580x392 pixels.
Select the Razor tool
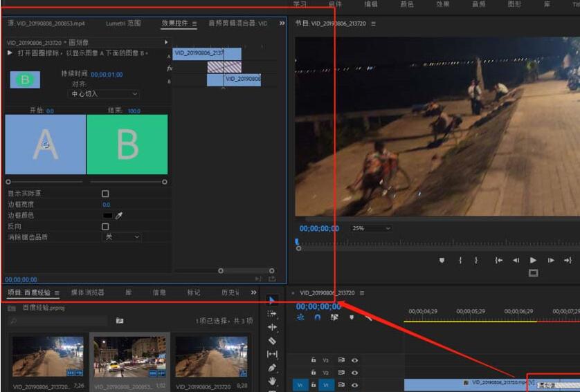coord(272,340)
